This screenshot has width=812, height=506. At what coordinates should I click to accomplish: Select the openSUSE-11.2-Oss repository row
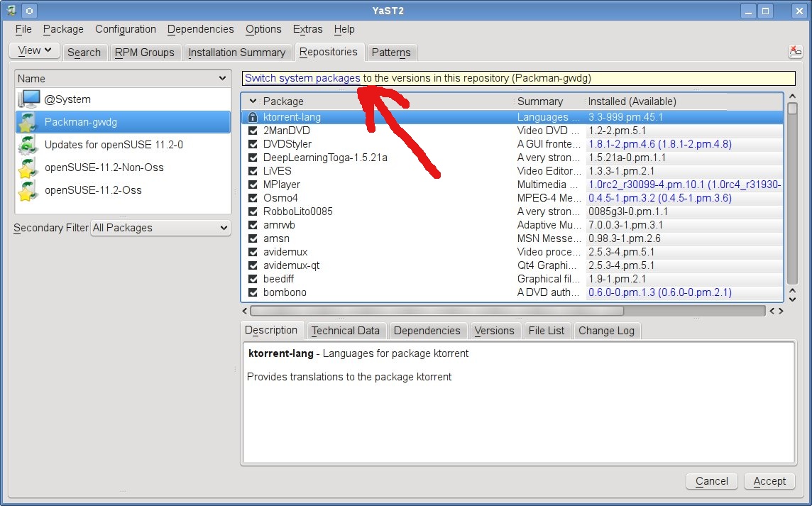tap(124, 190)
